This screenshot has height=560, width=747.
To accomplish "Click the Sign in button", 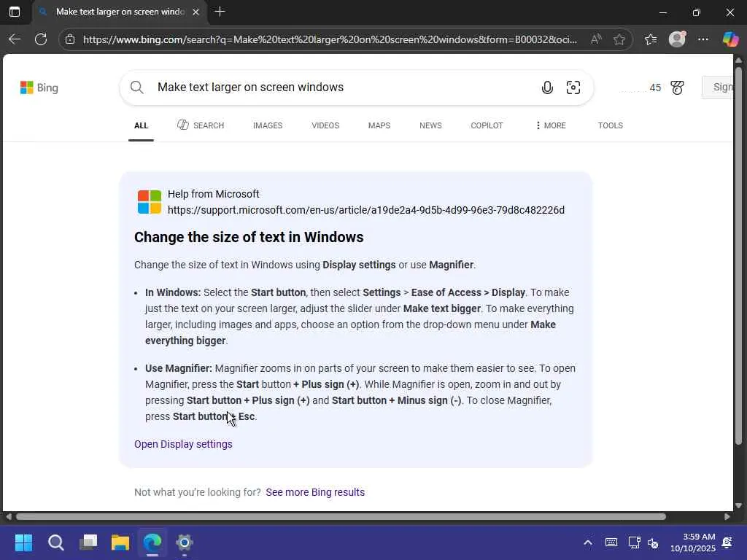I will [x=718, y=87].
